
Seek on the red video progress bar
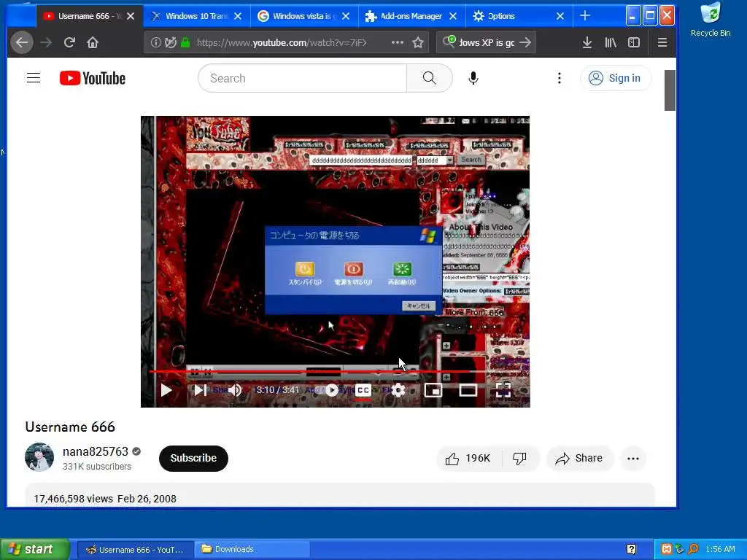point(335,371)
